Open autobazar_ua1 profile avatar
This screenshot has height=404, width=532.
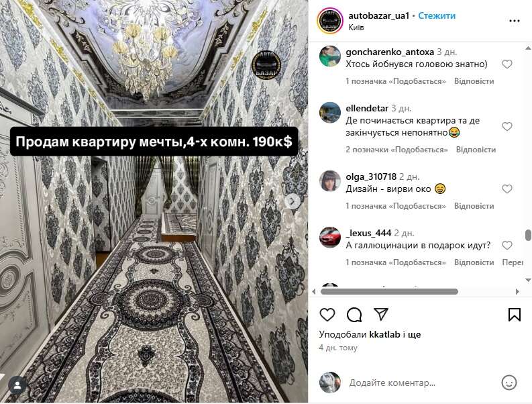tap(330, 21)
